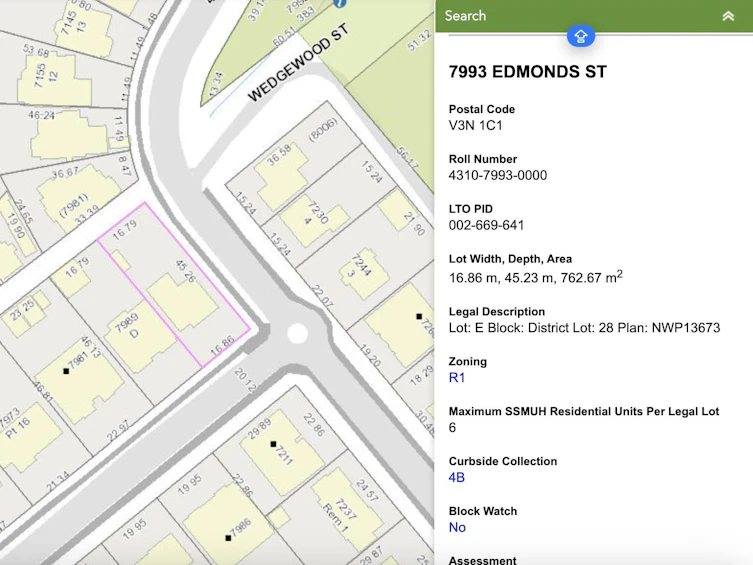Select the Search panel header title
Image resolution: width=753 pixels, height=565 pixels.
[x=465, y=16]
